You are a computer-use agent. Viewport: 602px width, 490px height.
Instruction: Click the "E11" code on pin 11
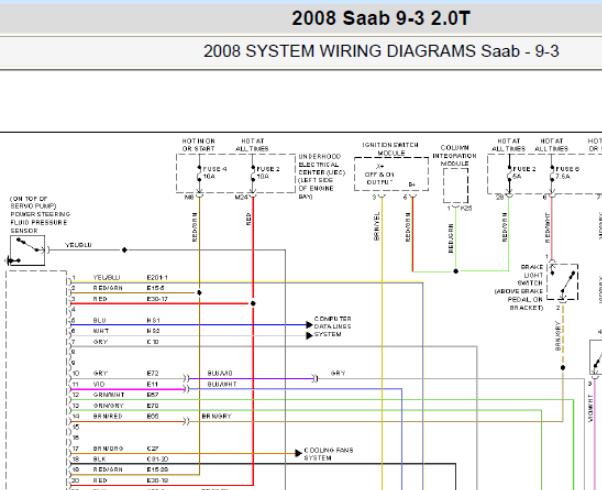tap(152, 384)
